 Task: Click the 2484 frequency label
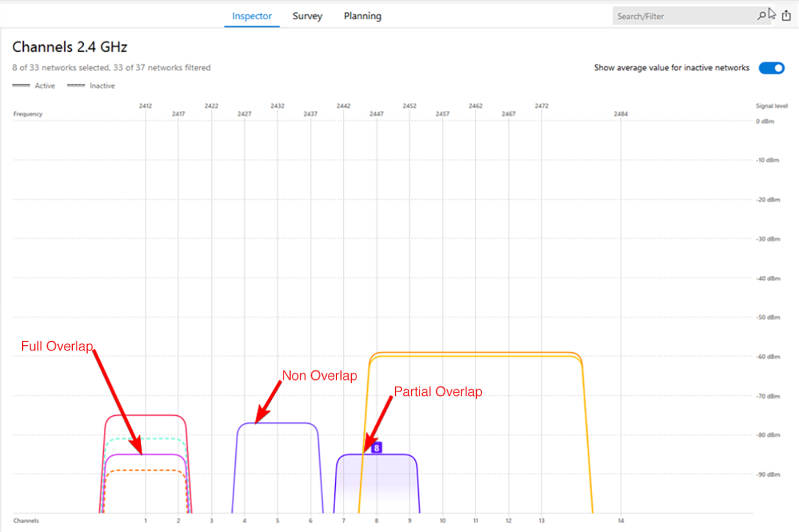coord(621,114)
